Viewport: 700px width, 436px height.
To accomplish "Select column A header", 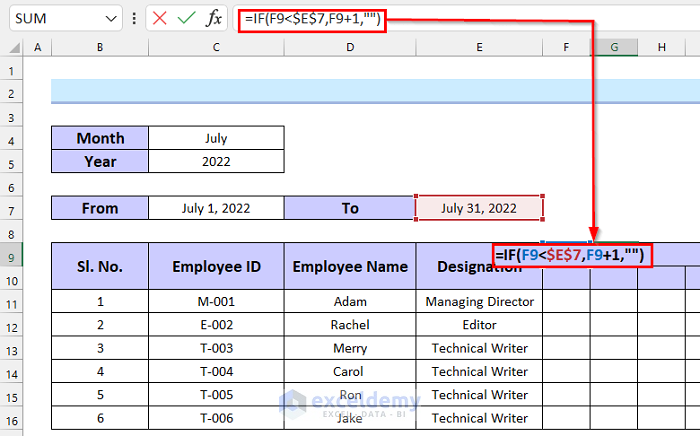I will 38,47.
